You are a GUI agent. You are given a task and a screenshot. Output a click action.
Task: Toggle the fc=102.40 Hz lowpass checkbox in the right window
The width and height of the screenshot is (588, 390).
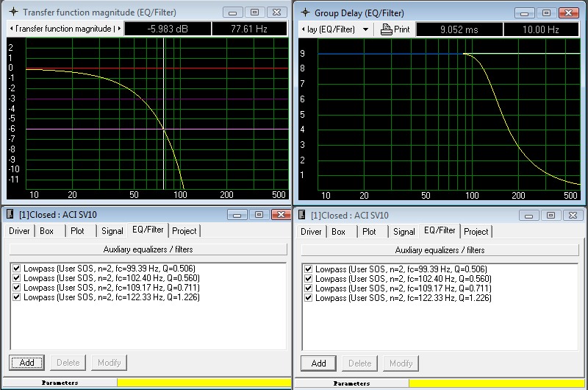tap(308, 279)
